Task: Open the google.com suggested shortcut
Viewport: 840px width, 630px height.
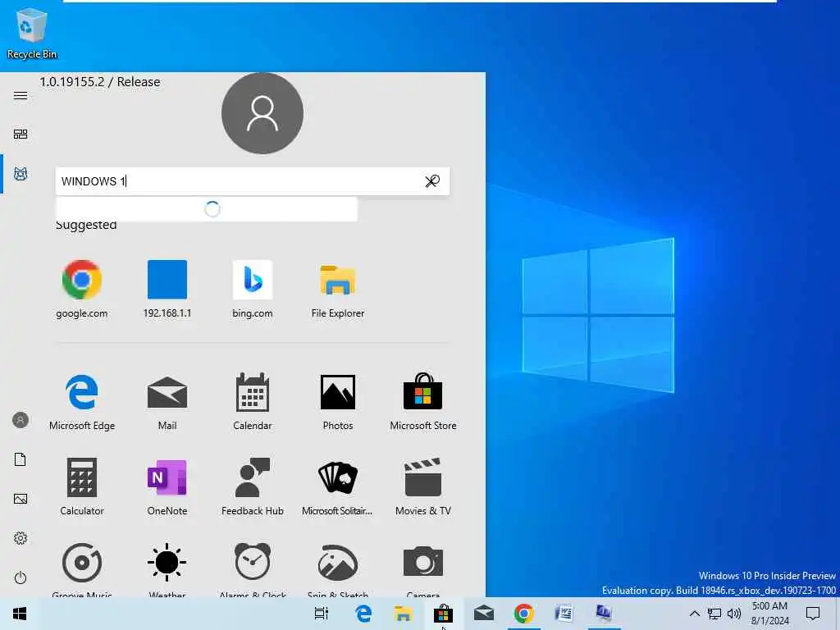Action: (x=82, y=290)
